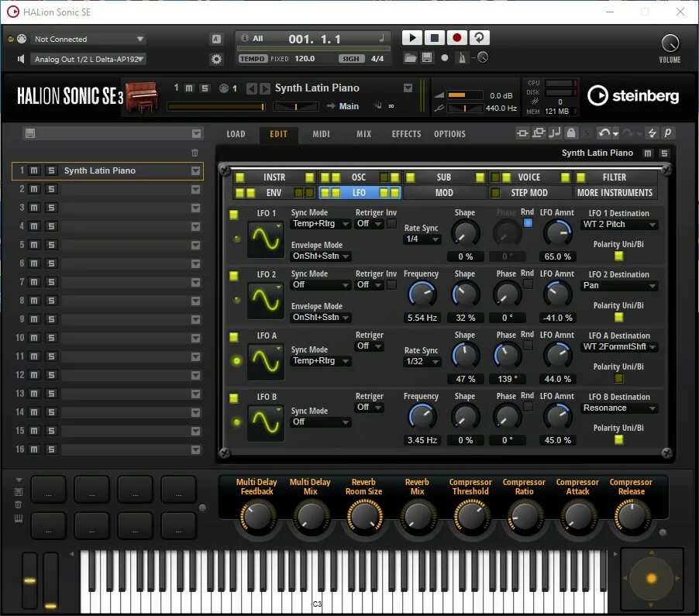Open LFO 1 Sync Mode dropdown

click(321, 224)
